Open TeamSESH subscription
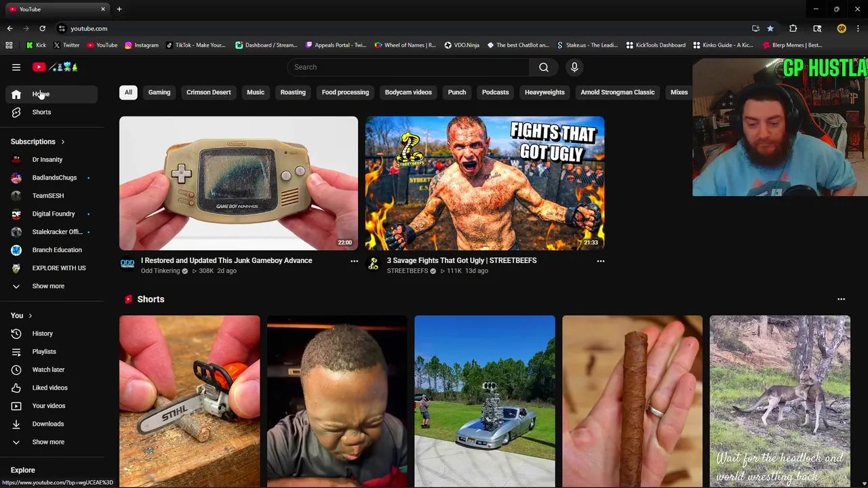 (x=52, y=196)
